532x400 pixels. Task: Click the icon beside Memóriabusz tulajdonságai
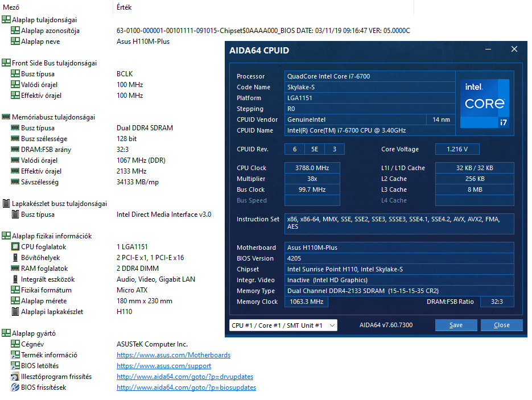click(x=6, y=117)
